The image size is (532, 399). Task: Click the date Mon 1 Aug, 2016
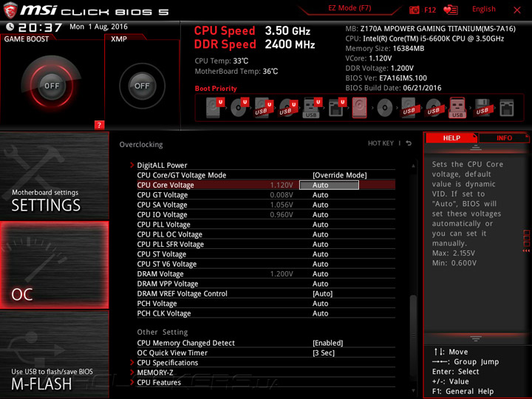[x=98, y=27]
